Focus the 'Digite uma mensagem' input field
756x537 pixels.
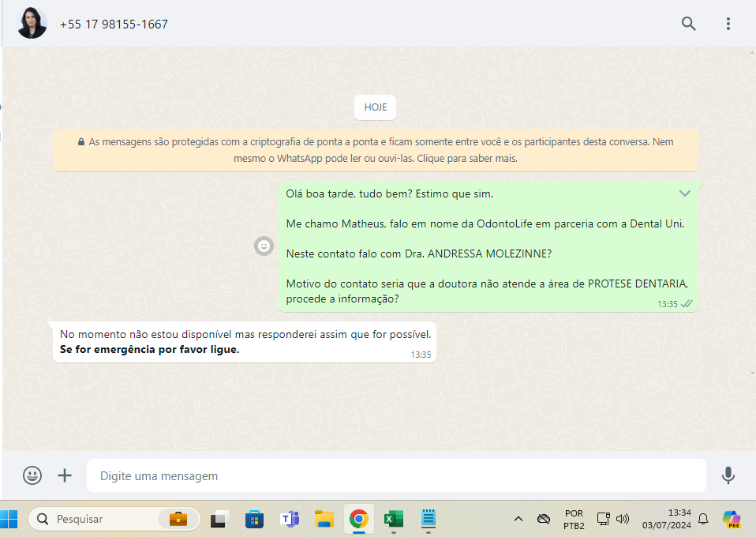(395, 476)
